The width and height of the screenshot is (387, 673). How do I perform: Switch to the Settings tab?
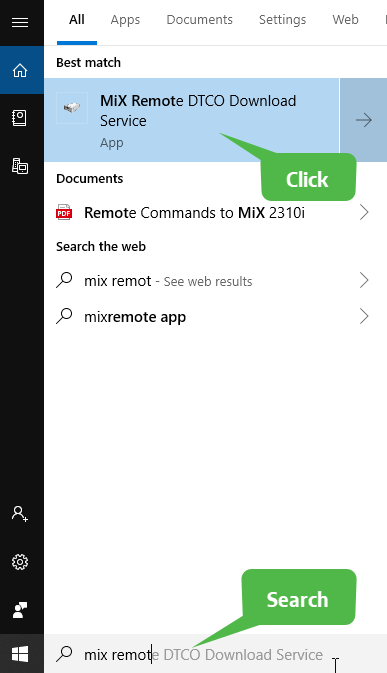pos(282,20)
